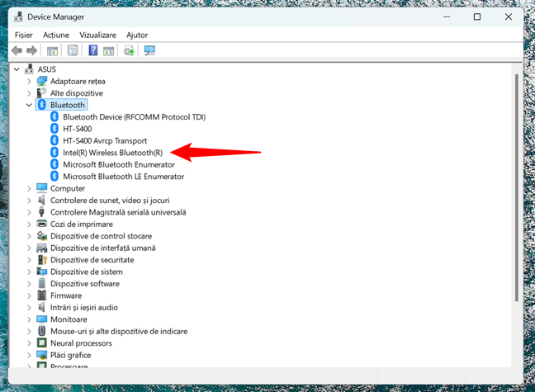Click the Properties toolbar icon
535x392 pixels.
click(73, 51)
